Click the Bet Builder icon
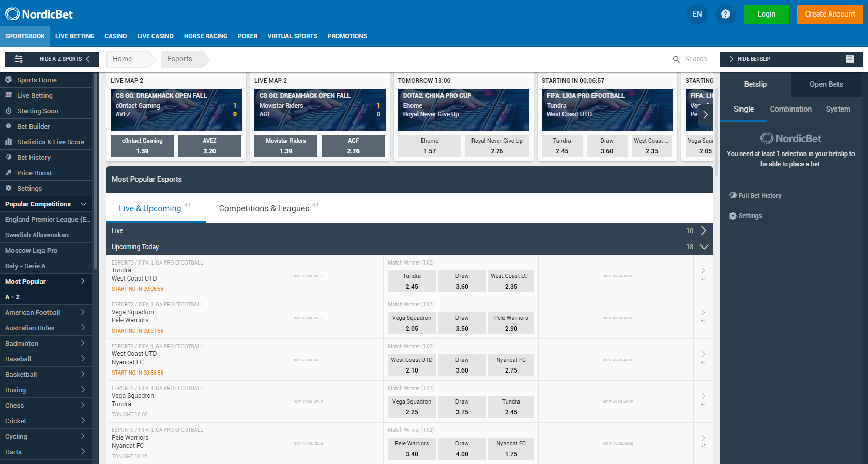Screen dimensions: 868x464 pos(8,126)
